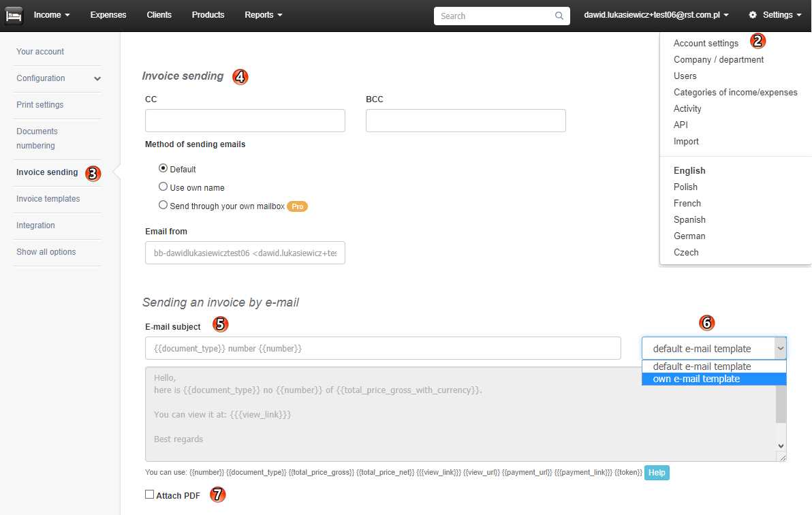Screen dimensions: 812x515
Task: Open Integration in sidebar
Action: (x=35, y=225)
